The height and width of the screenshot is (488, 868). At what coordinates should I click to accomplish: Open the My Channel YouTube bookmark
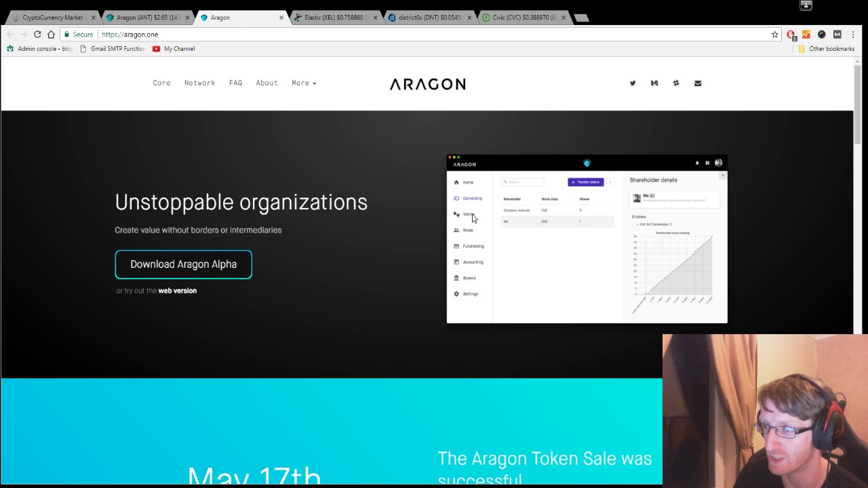point(174,49)
